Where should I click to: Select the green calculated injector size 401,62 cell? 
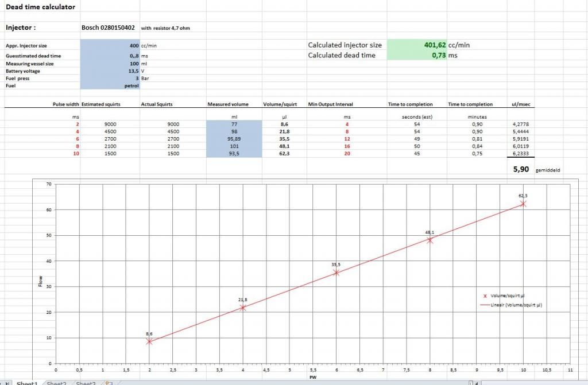pyautogui.click(x=417, y=45)
